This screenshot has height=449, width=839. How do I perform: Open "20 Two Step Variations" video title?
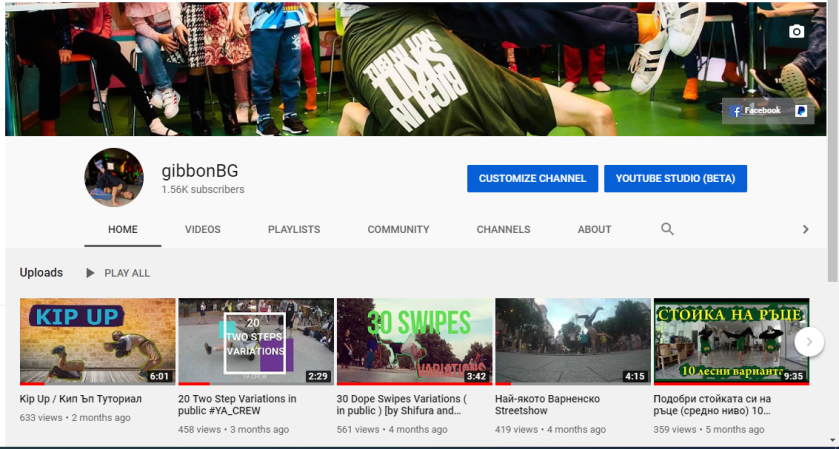237,405
